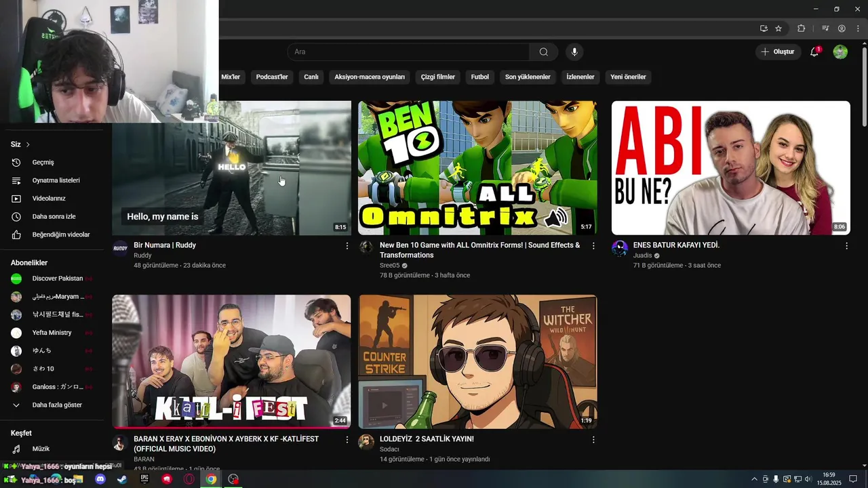Click the install app icon in address bar

tap(764, 28)
